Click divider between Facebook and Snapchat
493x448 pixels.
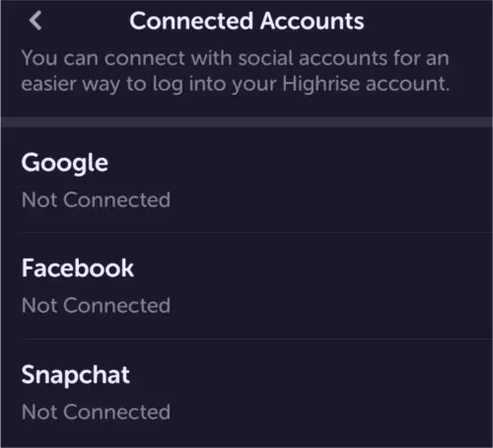click(x=256, y=338)
